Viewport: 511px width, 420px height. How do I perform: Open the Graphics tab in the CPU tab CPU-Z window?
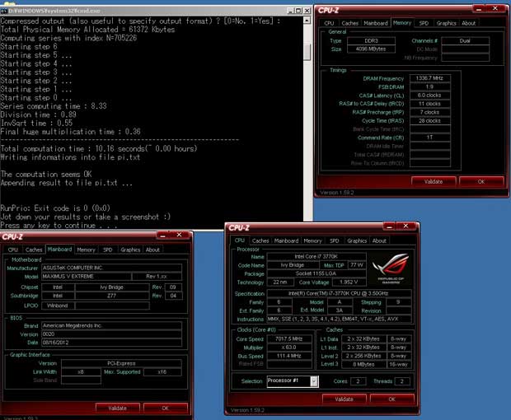(x=357, y=241)
